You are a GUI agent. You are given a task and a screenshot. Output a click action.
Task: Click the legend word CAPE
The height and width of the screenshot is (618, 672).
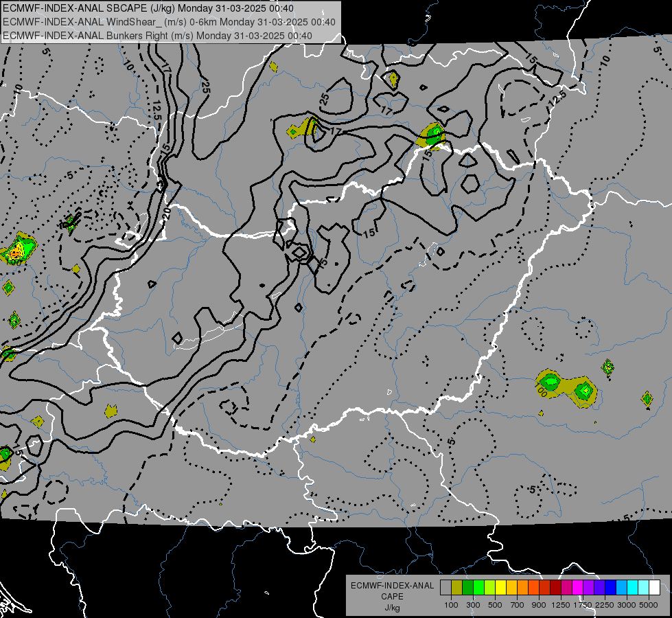(x=392, y=597)
